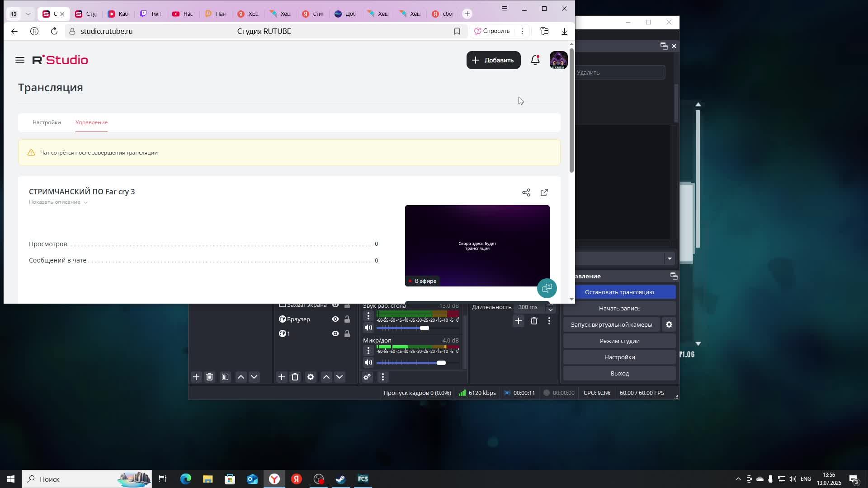
Task: Open browser menu next to Спросить
Action: click(522, 31)
